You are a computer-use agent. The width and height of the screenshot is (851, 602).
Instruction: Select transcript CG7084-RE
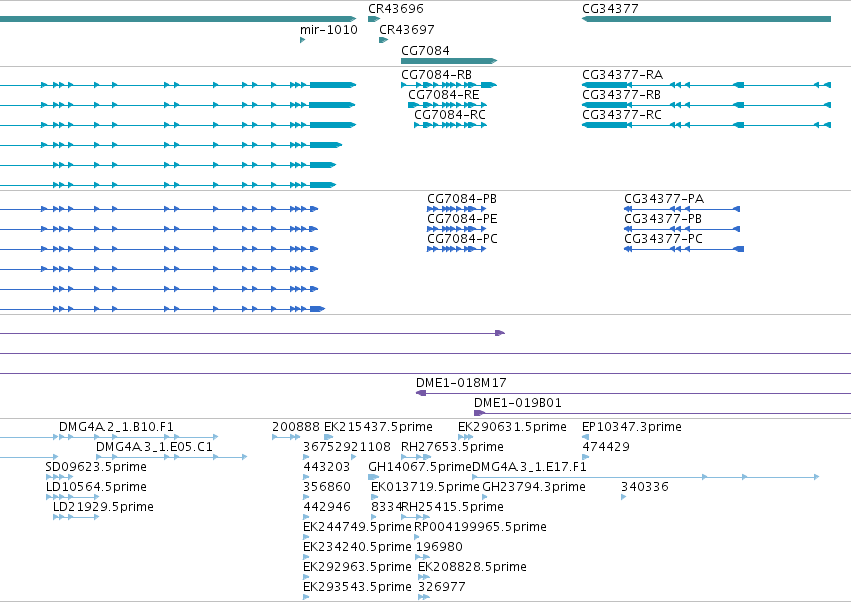(444, 95)
